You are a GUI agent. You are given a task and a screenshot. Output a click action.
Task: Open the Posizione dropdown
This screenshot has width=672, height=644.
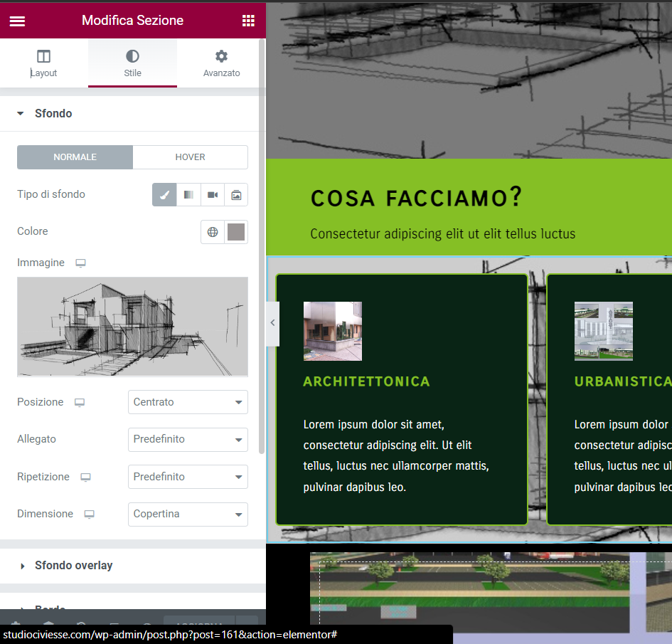click(188, 402)
